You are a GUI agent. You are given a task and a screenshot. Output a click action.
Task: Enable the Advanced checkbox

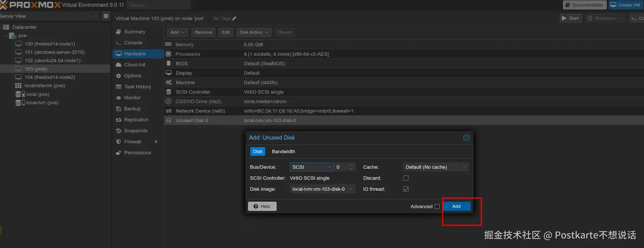pos(437,207)
